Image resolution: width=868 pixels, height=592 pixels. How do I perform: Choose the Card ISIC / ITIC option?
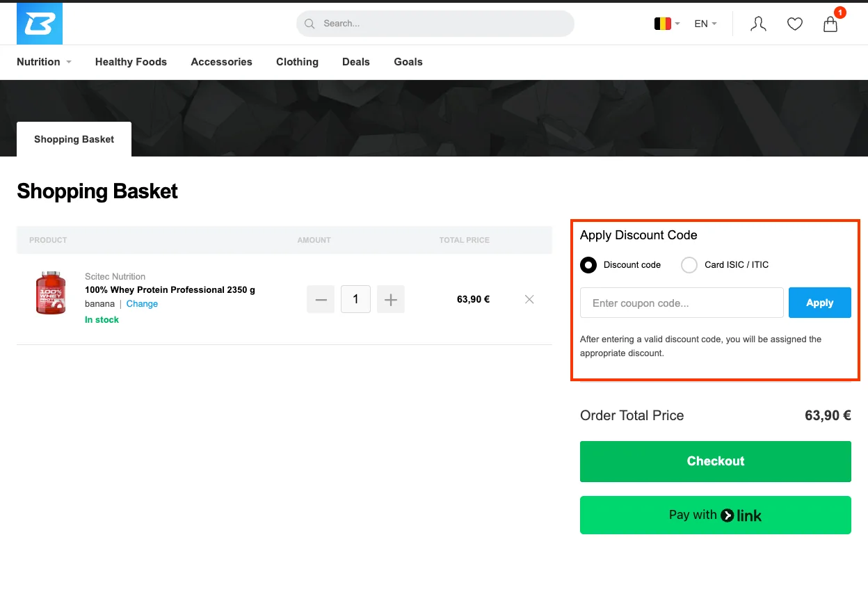(689, 265)
